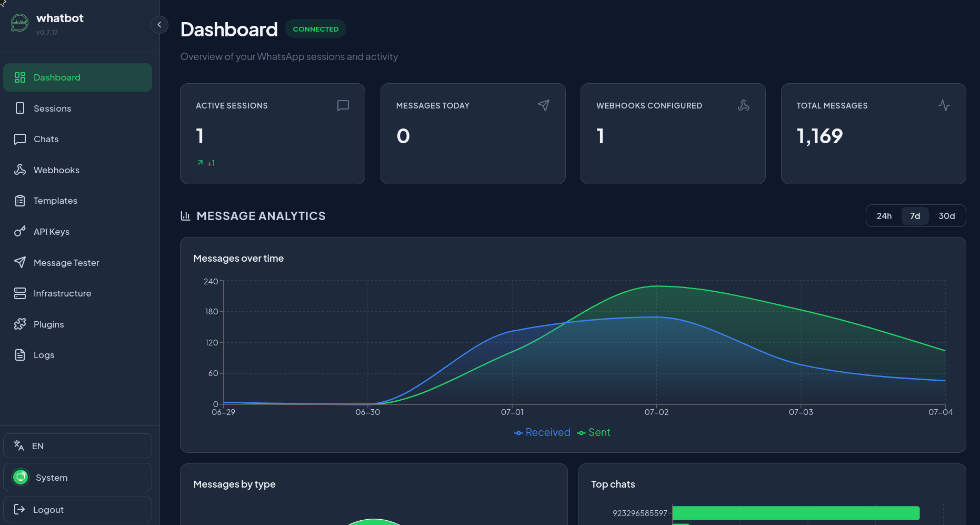
Task: Click the Logs document icon
Action: click(x=20, y=355)
